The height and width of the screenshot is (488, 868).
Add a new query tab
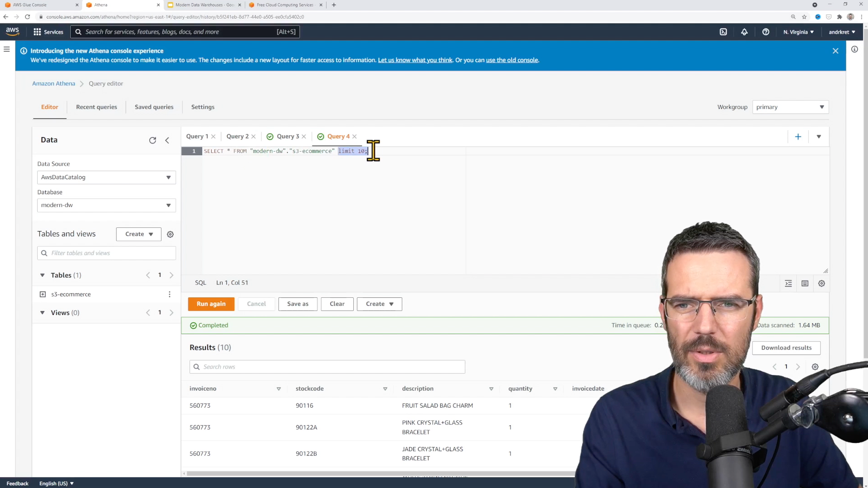(798, 137)
